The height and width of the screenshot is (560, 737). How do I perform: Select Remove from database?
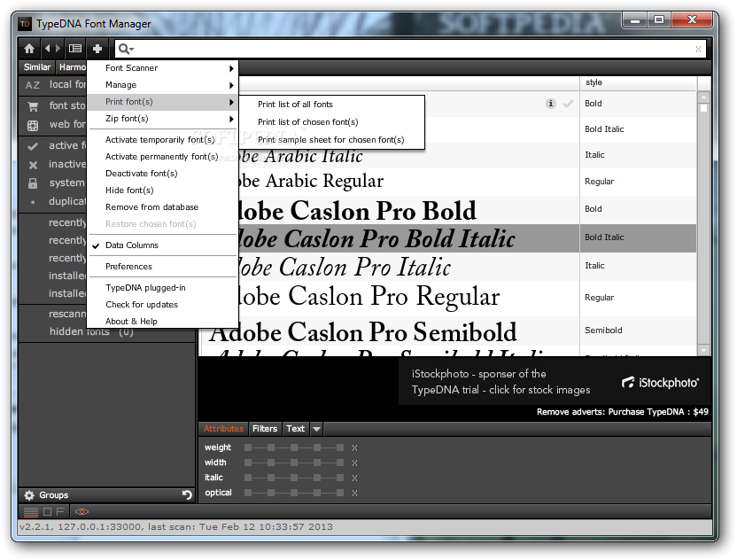point(151,207)
